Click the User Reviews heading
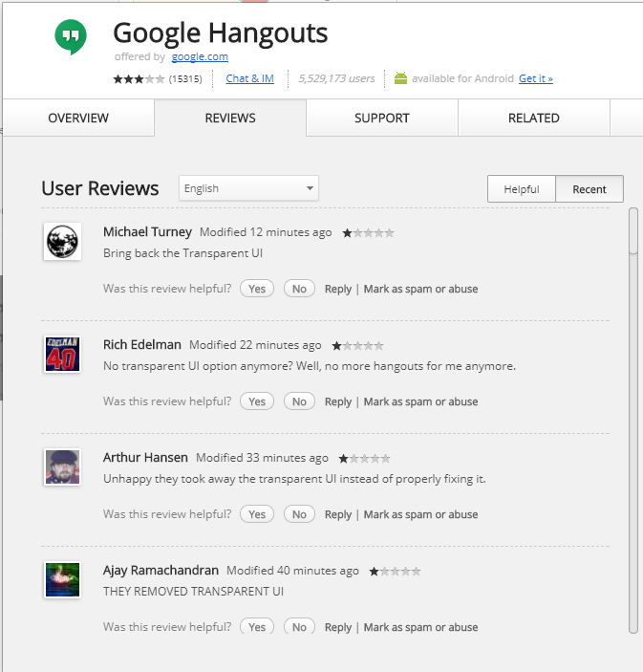 [x=100, y=188]
